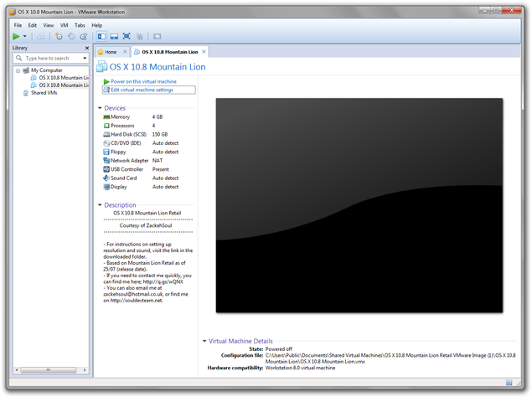Viewport: 532px width, 397px height.
Task: Click the status bar icon at bottom right
Action: 509,383
